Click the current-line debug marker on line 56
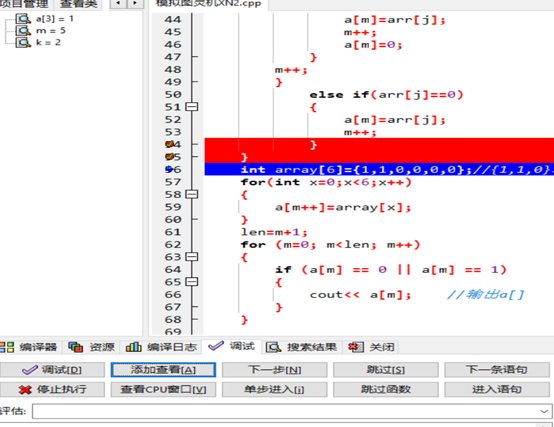Image resolution: width=554 pixels, height=427 pixels. point(169,169)
